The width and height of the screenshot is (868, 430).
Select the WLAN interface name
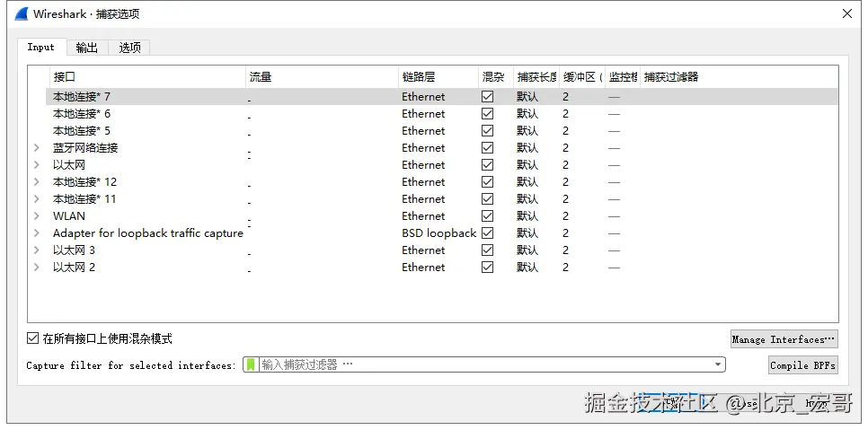pyautogui.click(x=69, y=216)
